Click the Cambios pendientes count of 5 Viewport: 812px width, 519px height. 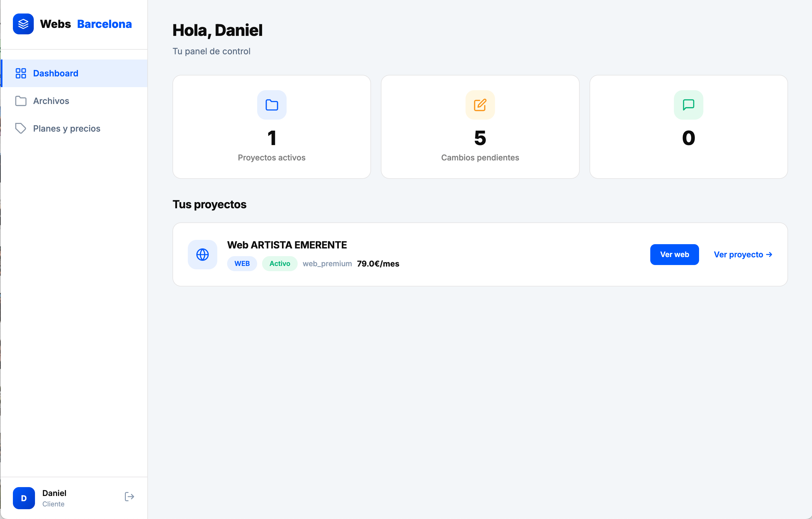pos(480,138)
